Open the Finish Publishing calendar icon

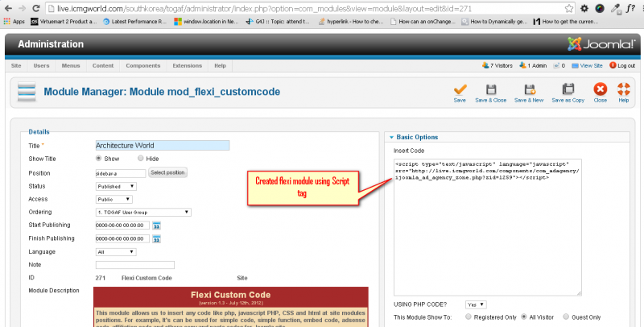pos(156,238)
